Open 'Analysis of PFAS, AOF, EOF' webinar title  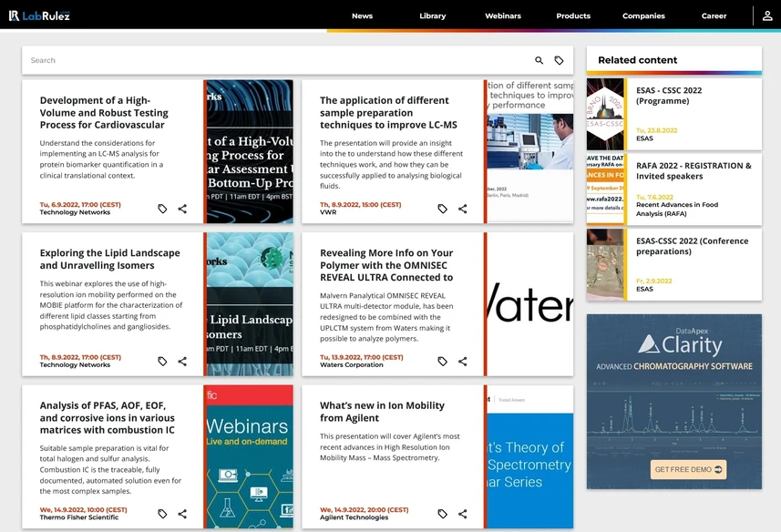pos(108,417)
